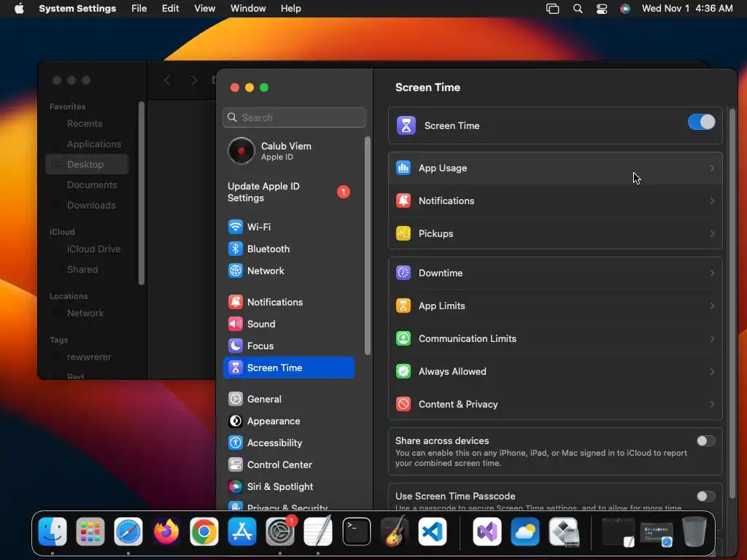Open Control Center in menu bar
The image size is (747, 560).
tap(602, 9)
